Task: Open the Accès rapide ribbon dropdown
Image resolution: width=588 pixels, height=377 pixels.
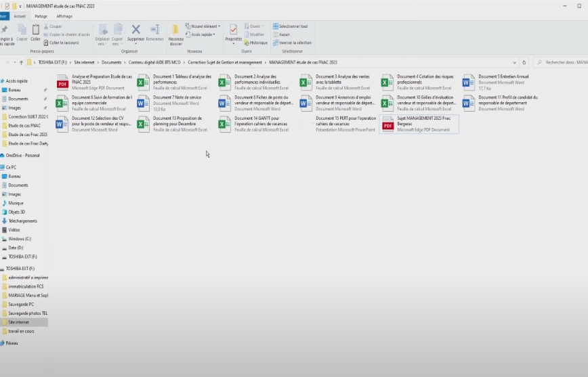Action: [x=201, y=35]
